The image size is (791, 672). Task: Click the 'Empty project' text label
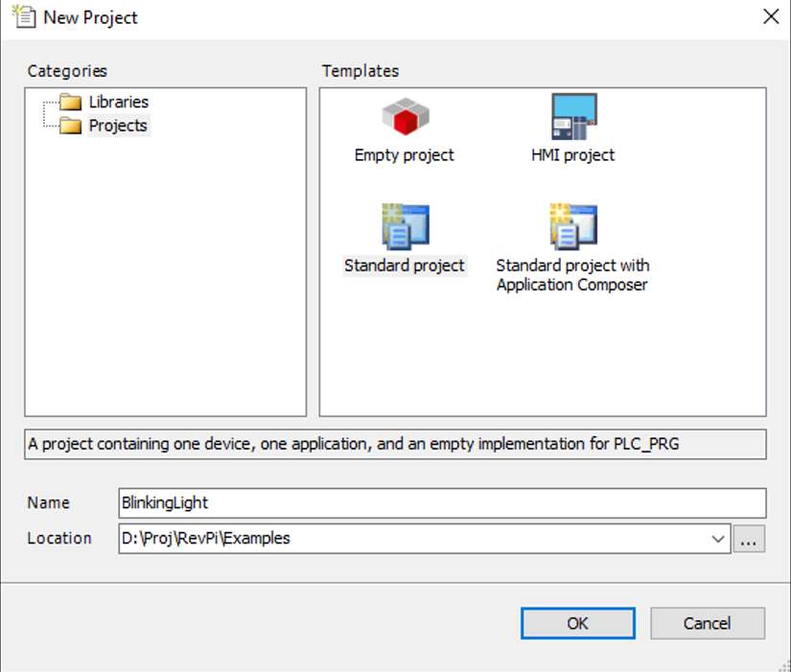(x=405, y=155)
